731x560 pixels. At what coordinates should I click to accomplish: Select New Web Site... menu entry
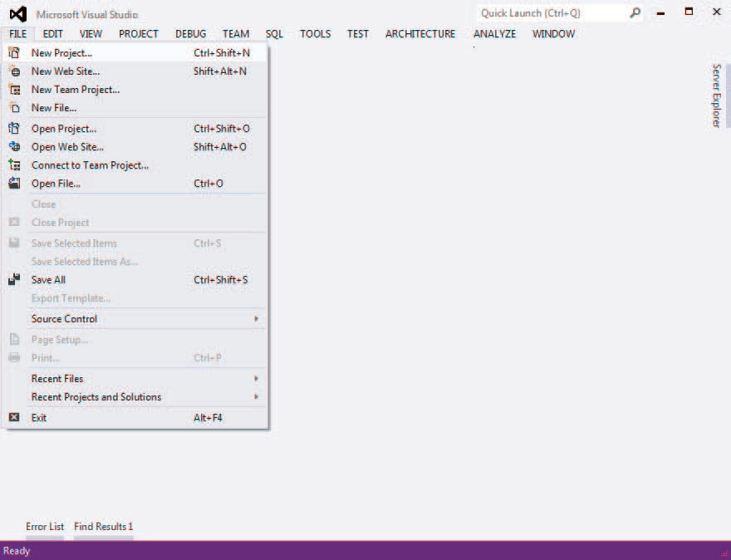point(135,71)
